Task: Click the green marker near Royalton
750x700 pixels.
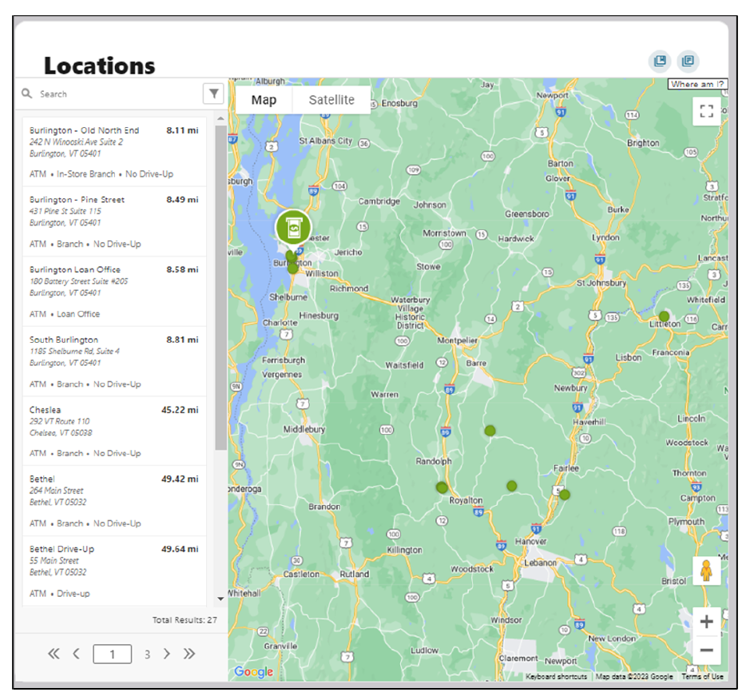Action: (442, 487)
